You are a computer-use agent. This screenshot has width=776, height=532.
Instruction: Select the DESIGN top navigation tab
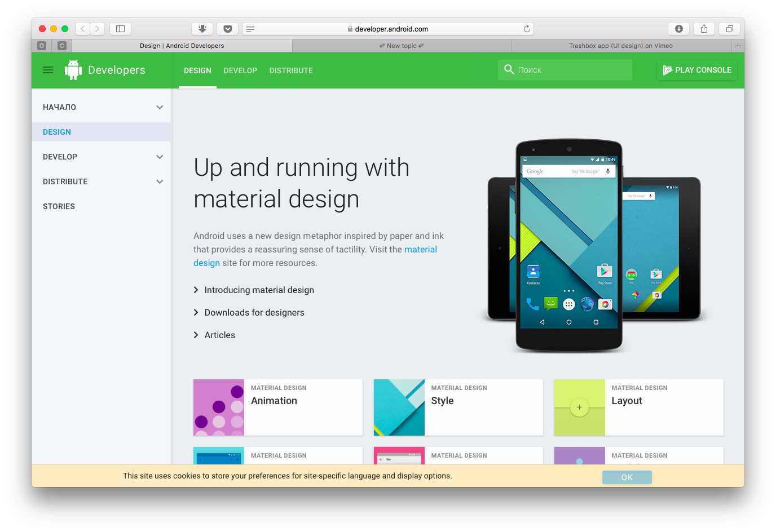(197, 70)
